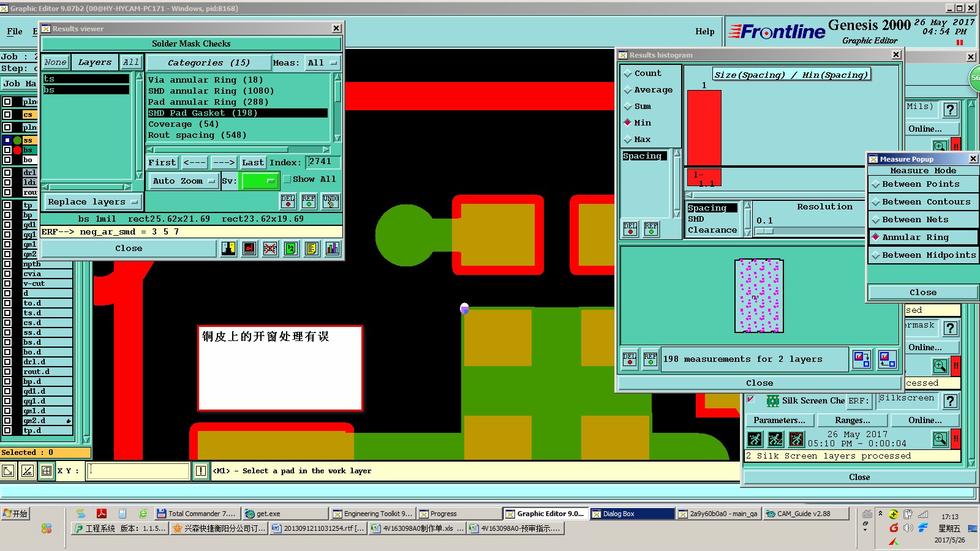
Task: Choose Between Midpoints measure mode
Action: click(923, 255)
